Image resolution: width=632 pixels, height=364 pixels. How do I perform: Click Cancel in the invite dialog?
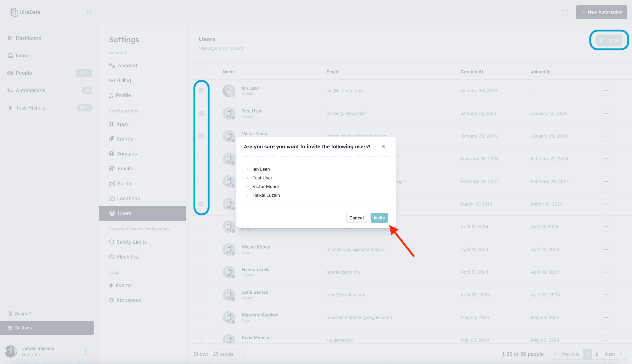pyautogui.click(x=356, y=218)
